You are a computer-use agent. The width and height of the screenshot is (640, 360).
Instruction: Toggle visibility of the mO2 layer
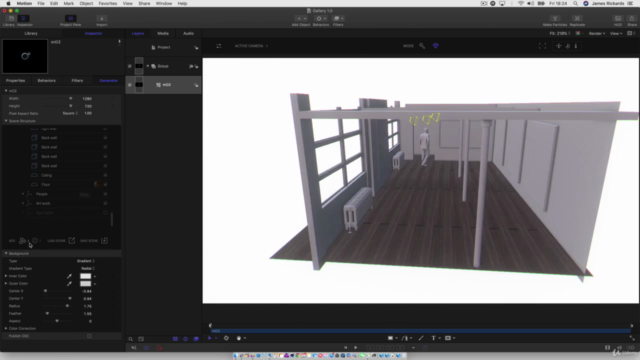pyautogui.click(x=130, y=85)
